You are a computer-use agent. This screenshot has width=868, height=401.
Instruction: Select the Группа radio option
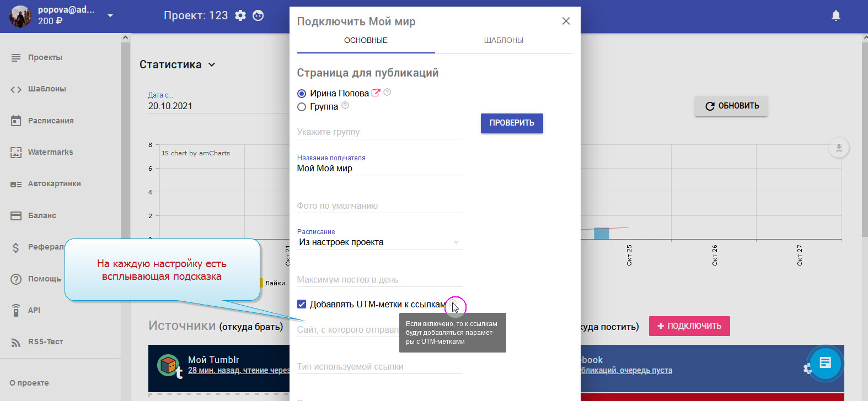(302, 107)
